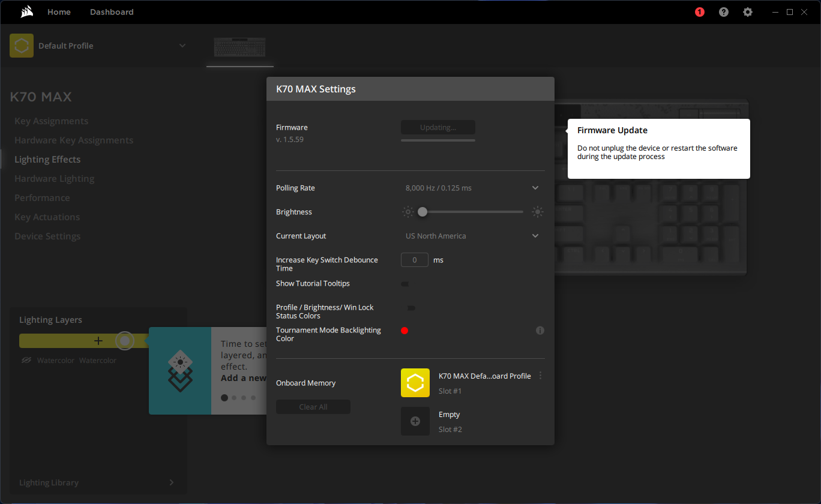821x504 pixels.
Task: Click the Corsair sails logo
Action: (26, 11)
